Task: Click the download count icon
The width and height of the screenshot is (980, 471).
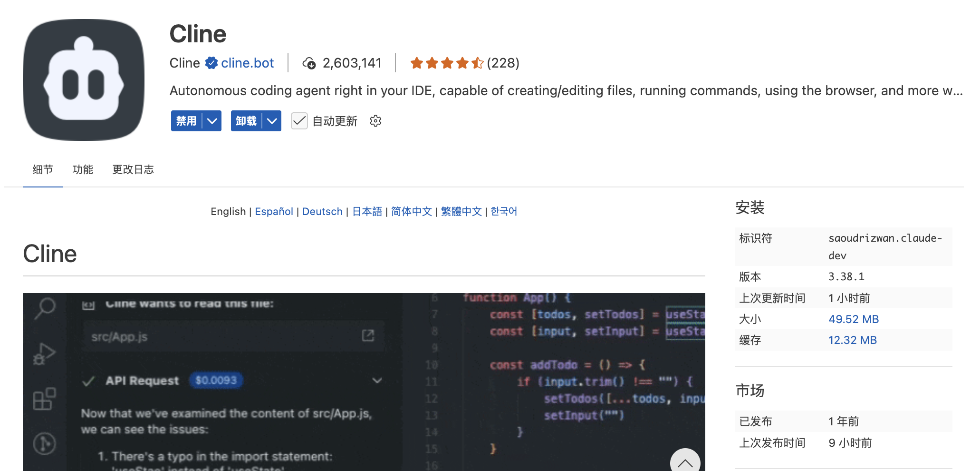Action: click(x=310, y=63)
